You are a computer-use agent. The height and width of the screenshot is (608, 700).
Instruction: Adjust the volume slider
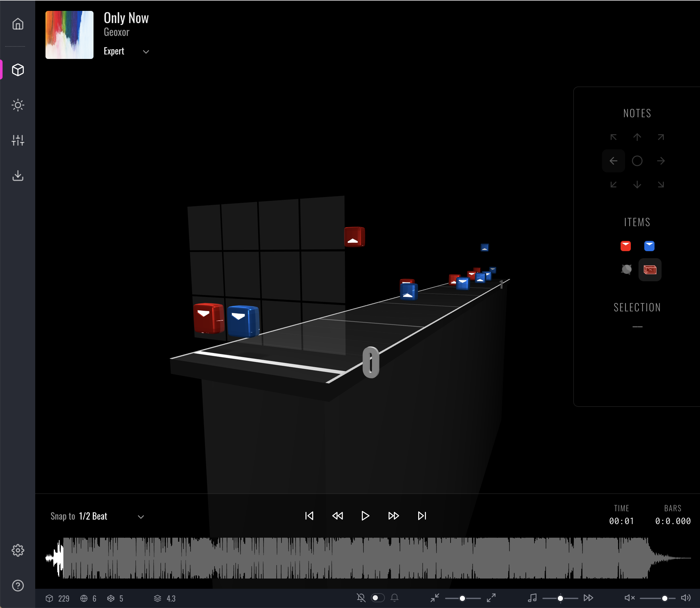tap(658, 598)
